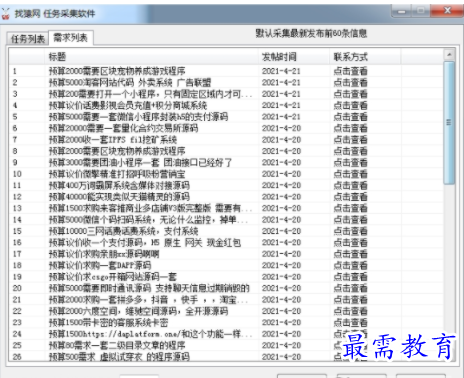Click the scrollbar up arrow
Image resolution: width=464 pixels, height=378 pixels.
(x=449, y=54)
